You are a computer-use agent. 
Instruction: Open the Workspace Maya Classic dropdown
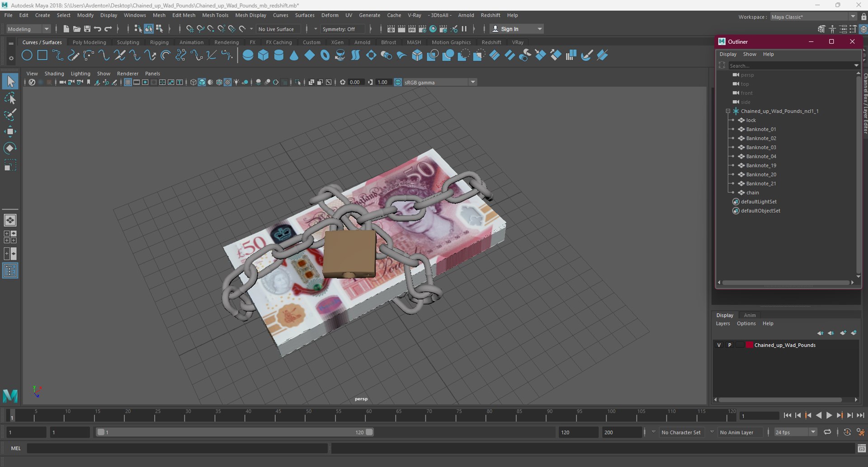pyautogui.click(x=813, y=17)
